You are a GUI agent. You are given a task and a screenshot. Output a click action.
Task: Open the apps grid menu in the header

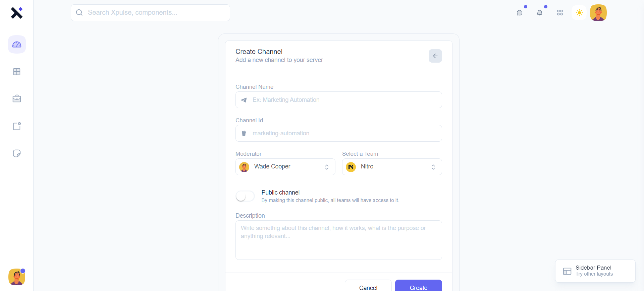560,13
